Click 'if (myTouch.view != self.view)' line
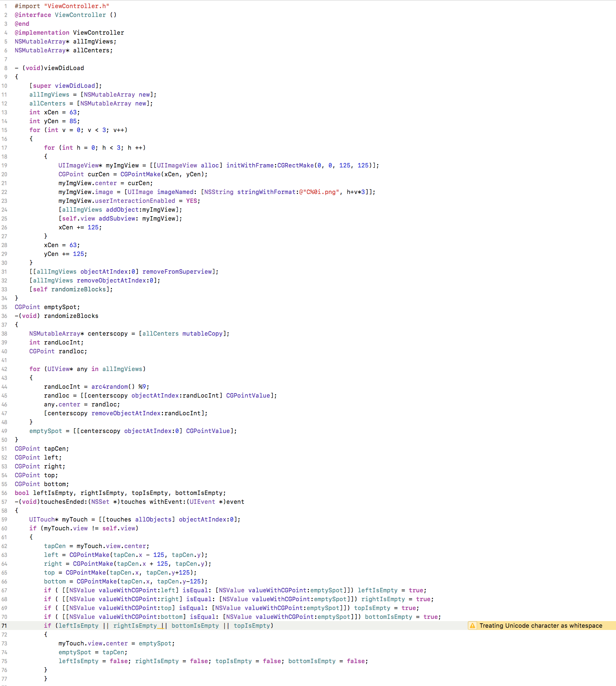Viewport: 616px width, 686px height. point(84,528)
